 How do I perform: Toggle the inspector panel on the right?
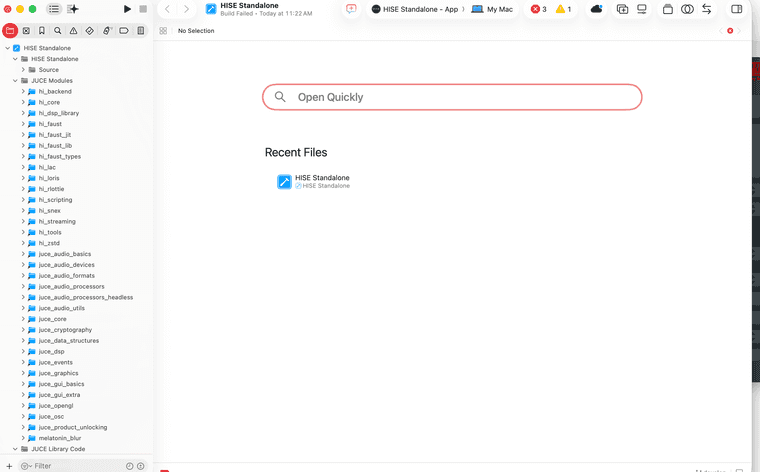pyautogui.click(x=737, y=9)
